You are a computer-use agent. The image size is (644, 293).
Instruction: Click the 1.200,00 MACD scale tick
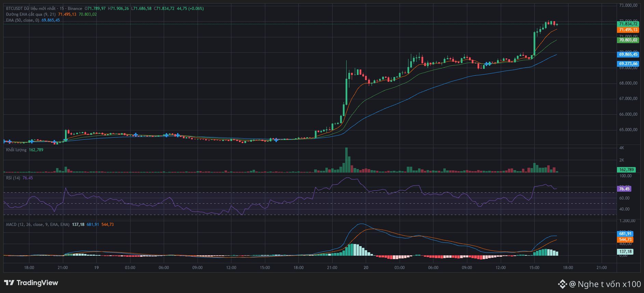pyautogui.click(x=627, y=221)
